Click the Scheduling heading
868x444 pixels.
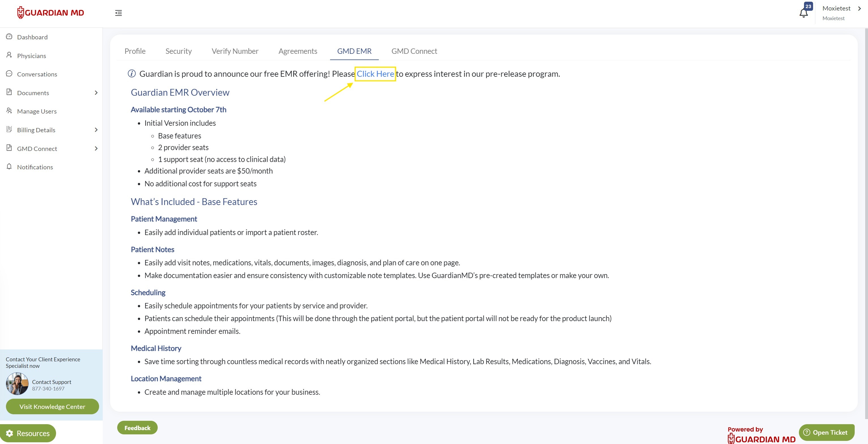(148, 292)
